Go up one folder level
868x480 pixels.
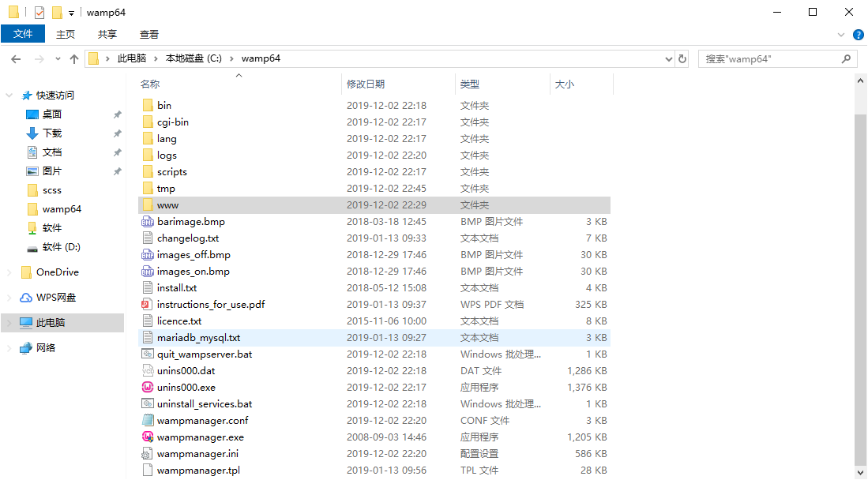pyautogui.click(x=74, y=58)
